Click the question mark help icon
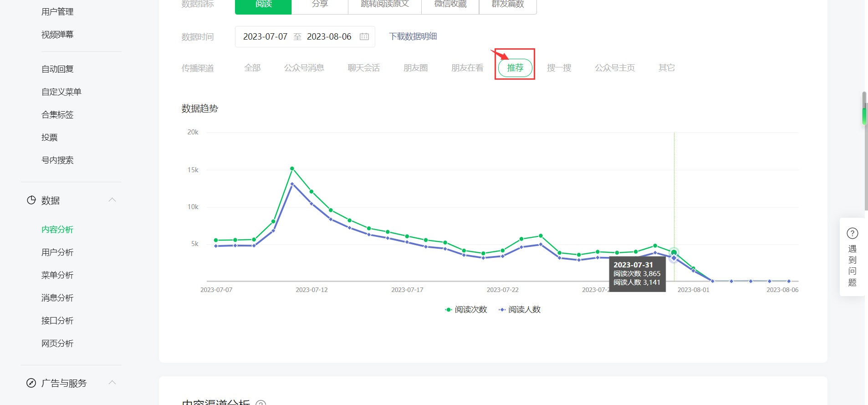The image size is (868, 405). (853, 233)
